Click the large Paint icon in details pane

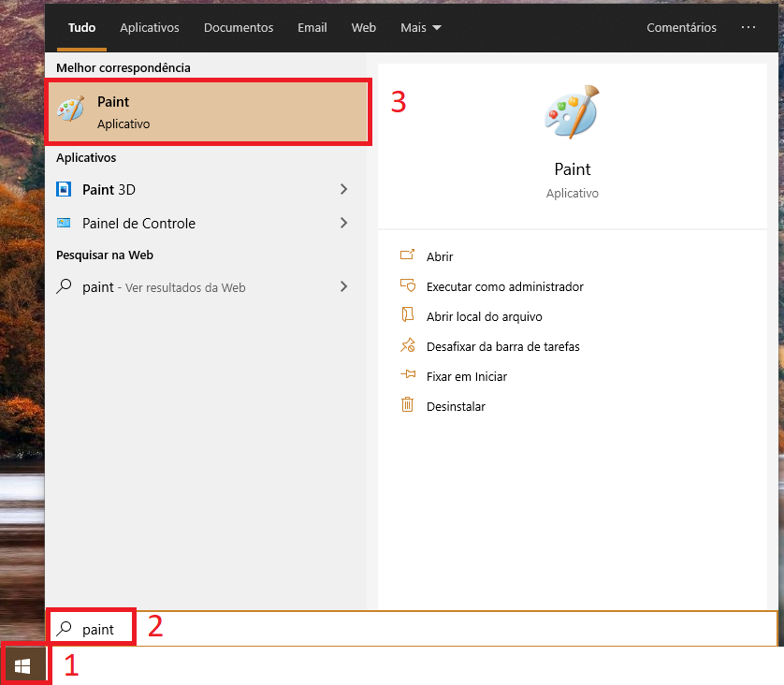click(x=571, y=113)
